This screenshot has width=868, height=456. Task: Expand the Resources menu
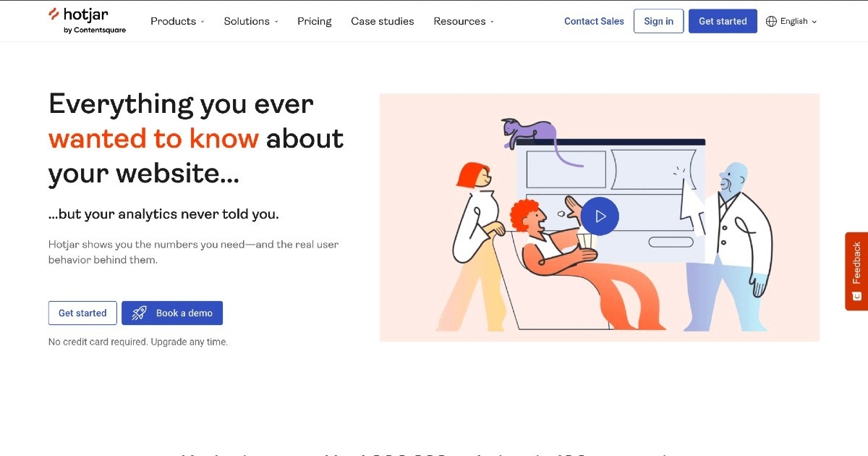click(x=464, y=21)
